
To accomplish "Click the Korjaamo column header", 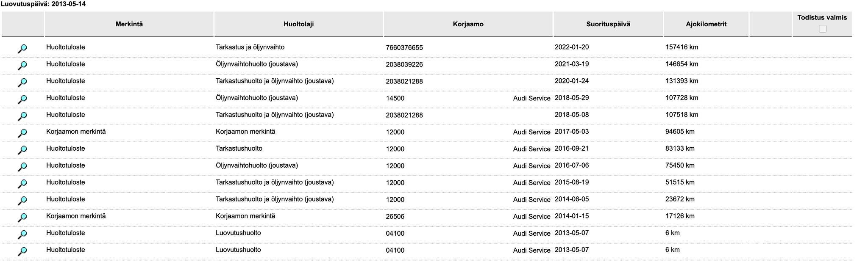I will tap(468, 24).
